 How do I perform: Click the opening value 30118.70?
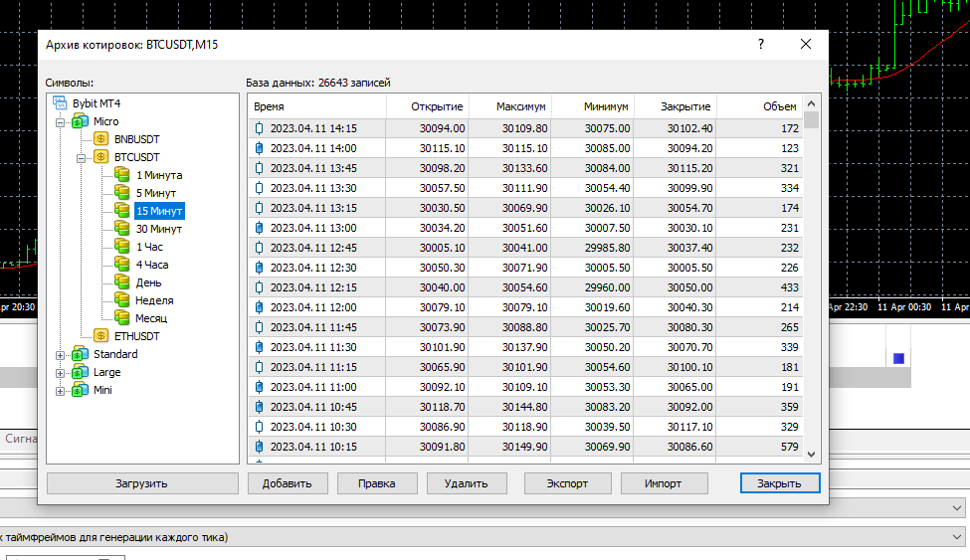(x=443, y=407)
